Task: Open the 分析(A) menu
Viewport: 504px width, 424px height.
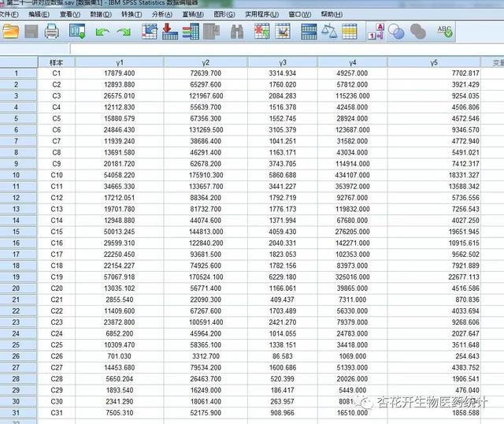Action: 162,14
